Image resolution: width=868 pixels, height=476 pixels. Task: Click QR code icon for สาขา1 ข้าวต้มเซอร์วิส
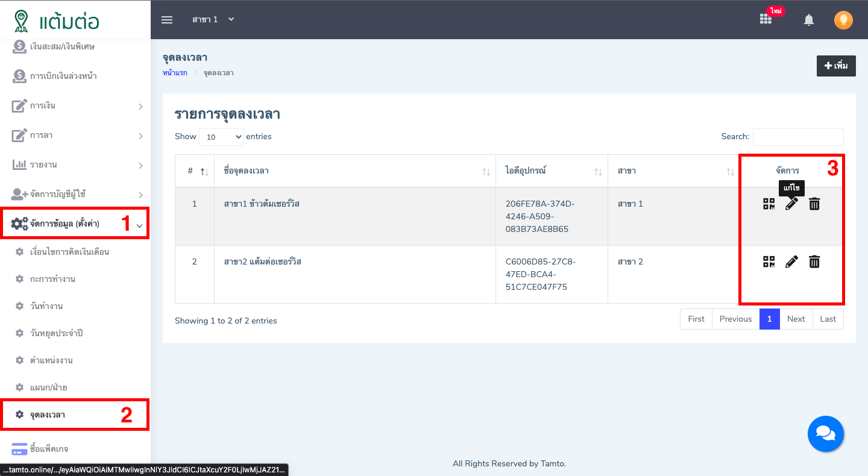[769, 204]
